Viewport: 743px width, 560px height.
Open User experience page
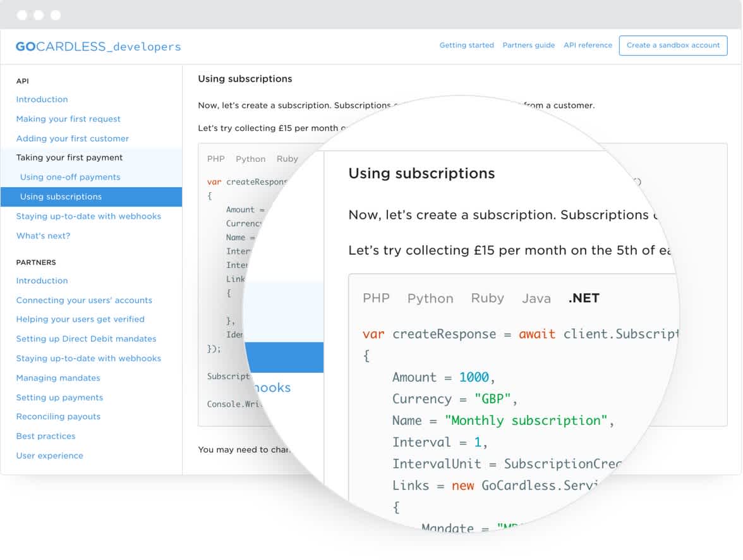click(x=50, y=456)
